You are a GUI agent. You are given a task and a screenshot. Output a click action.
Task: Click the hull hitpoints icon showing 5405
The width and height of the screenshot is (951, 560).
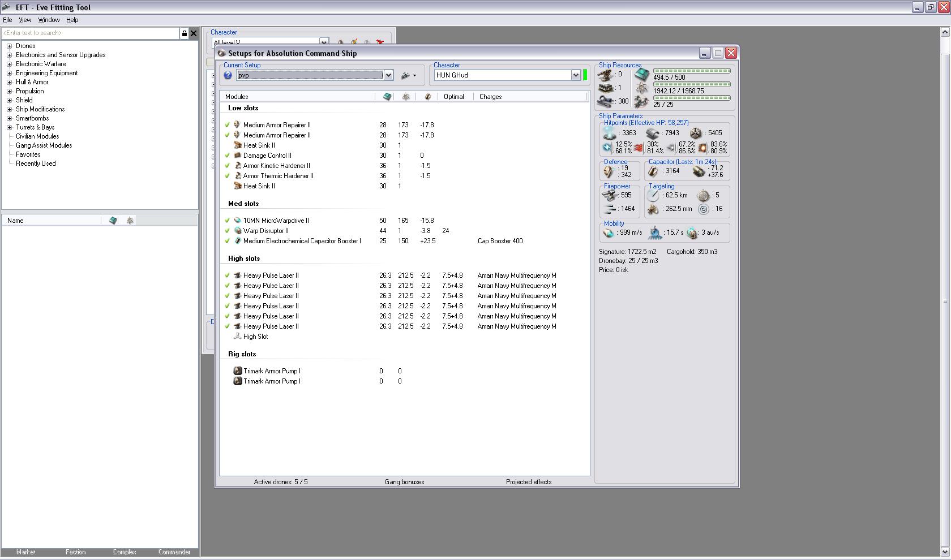696,133
